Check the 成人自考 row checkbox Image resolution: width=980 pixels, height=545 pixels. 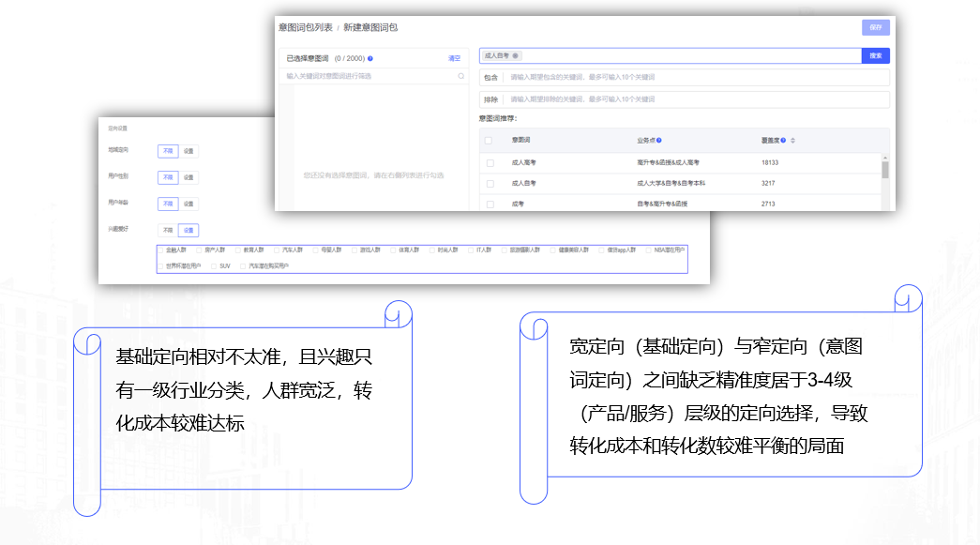[489, 183]
